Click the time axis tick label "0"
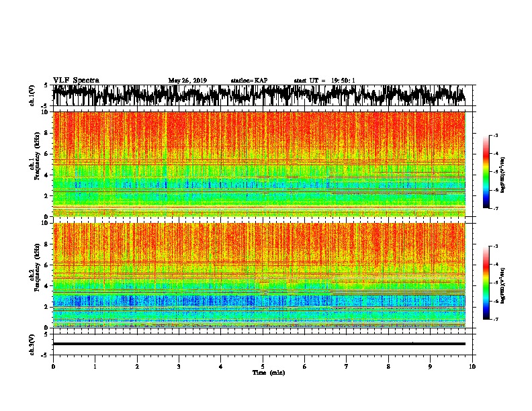Image resolution: width=532 pixels, height=411 pixels. [x=53, y=367]
